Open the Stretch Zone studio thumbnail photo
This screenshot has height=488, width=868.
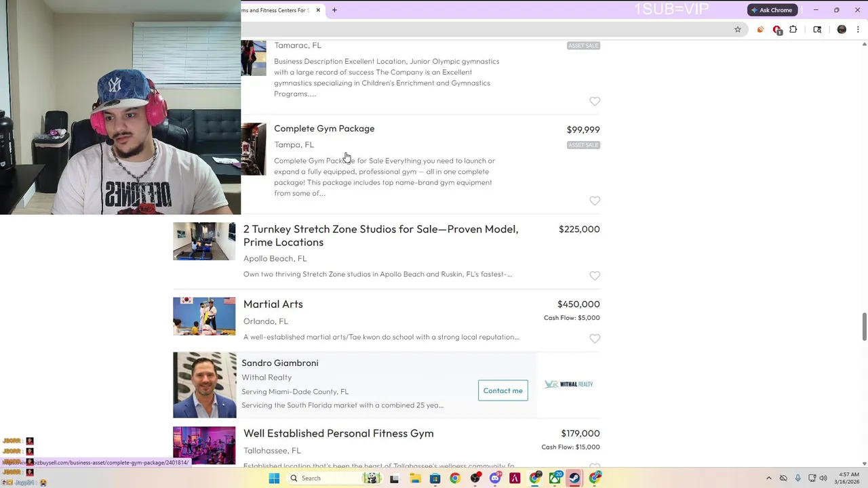204,242
